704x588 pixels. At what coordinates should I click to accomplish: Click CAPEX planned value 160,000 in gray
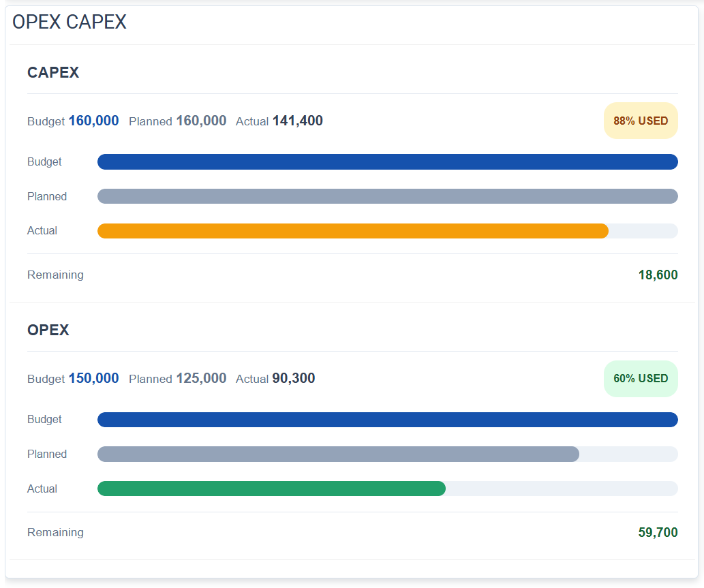(x=201, y=121)
